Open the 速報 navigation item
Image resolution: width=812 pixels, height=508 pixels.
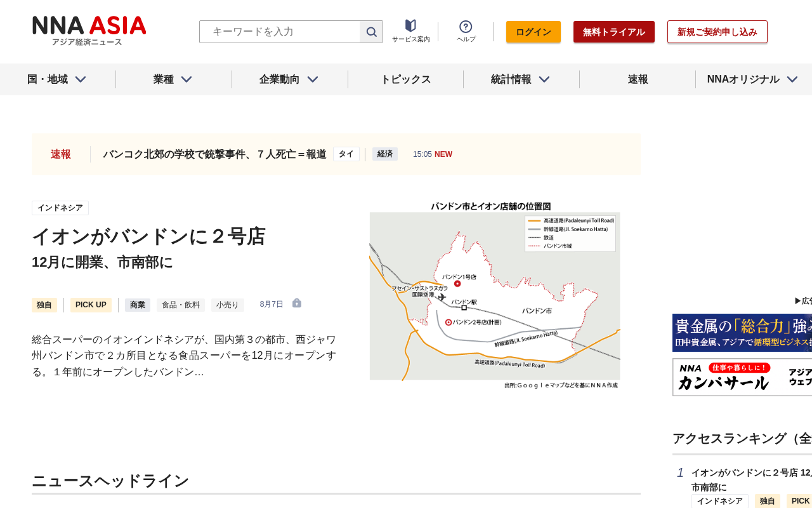[638, 79]
